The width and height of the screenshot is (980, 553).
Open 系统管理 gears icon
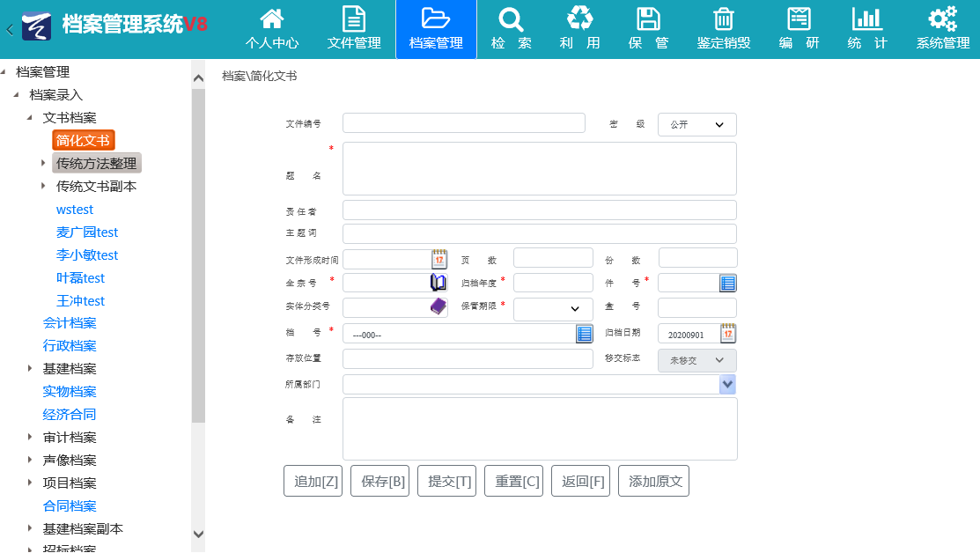(942, 19)
